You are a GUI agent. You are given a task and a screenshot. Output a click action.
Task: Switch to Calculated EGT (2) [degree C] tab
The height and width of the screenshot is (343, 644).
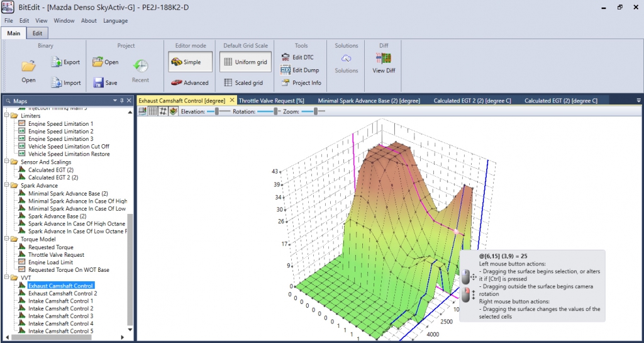(x=561, y=101)
